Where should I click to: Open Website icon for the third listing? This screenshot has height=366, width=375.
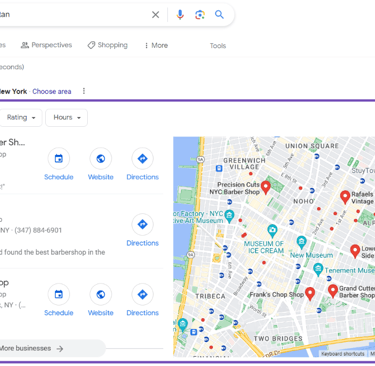101,295
